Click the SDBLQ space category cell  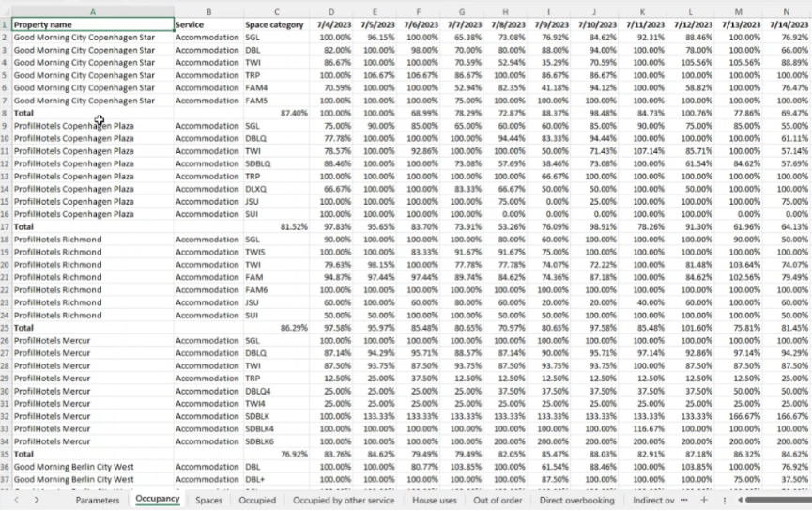point(277,163)
